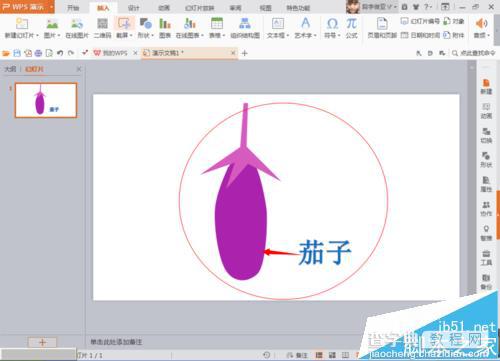
Task: Insert a Text Box (文本框) icon
Action: click(278, 24)
